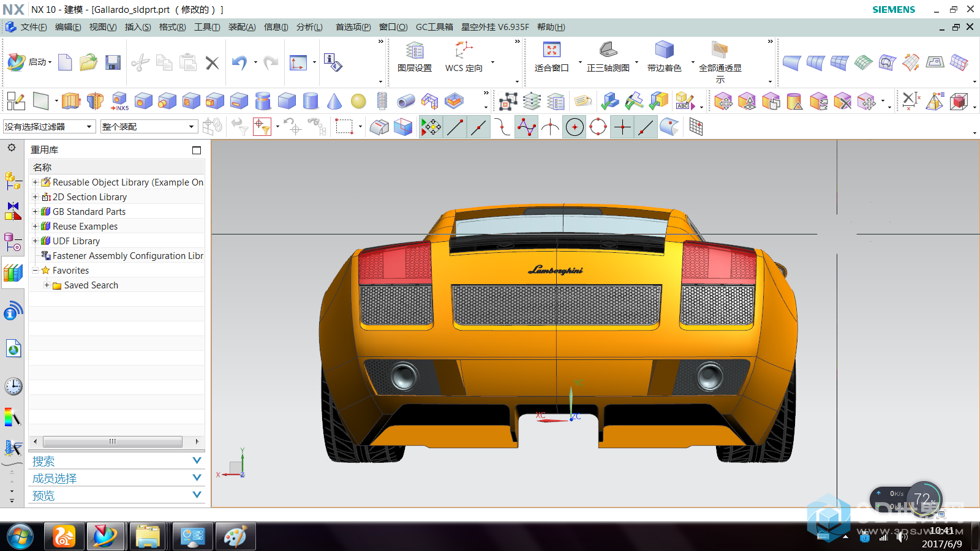Toggle snap to end point
The width and height of the screenshot is (980, 551).
point(454,127)
